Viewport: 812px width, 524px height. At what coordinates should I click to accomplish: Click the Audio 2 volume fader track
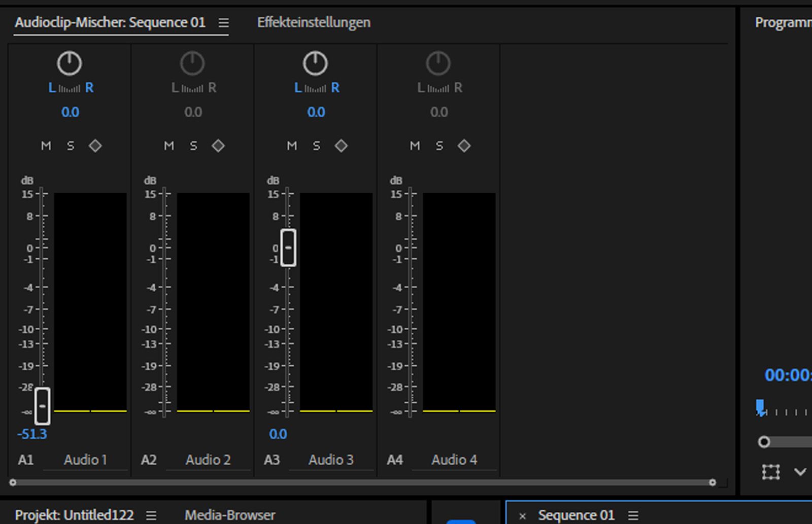pos(165,302)
